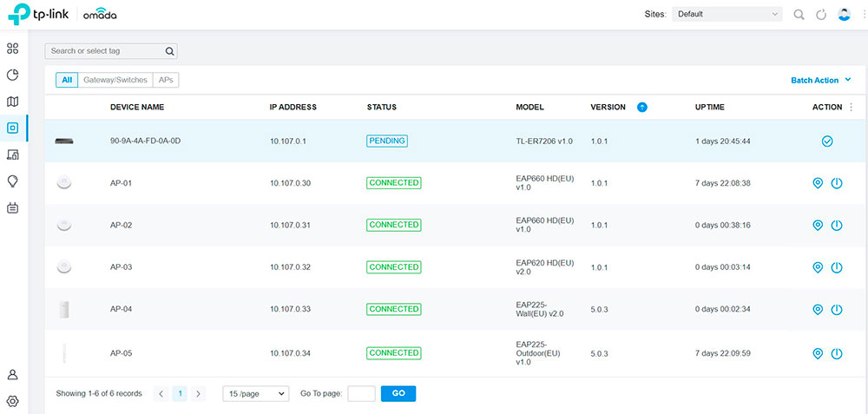Click the tp-link omada logo
Screen dimensions: 868x414
coord(62,15)
